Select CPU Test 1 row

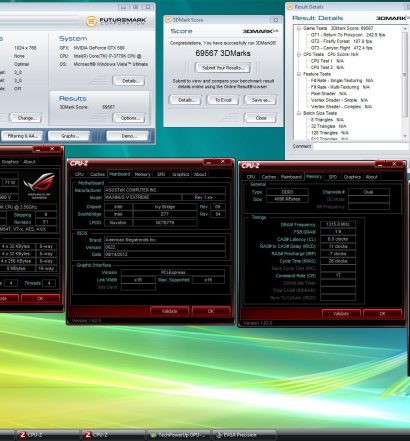[327, 61]
